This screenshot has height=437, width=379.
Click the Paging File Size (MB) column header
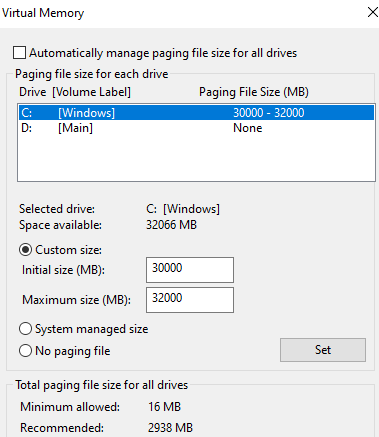pos(254,92)
